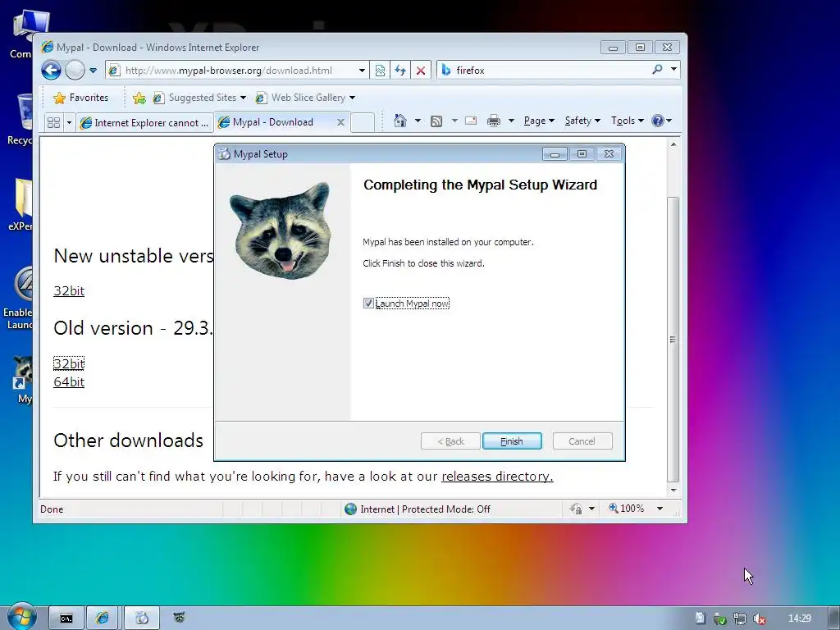Click the privacy report status bar icon

coord(577,509)
